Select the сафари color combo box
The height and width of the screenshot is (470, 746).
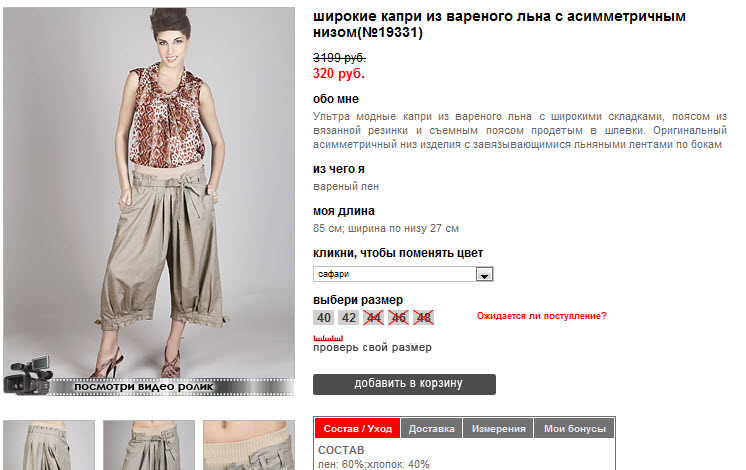click(403, 274)
